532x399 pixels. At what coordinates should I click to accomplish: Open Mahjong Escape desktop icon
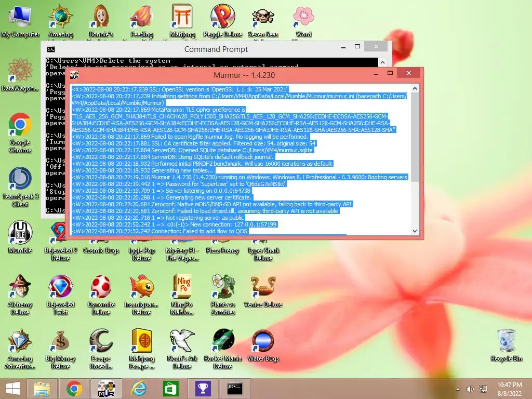coord(141,349)
